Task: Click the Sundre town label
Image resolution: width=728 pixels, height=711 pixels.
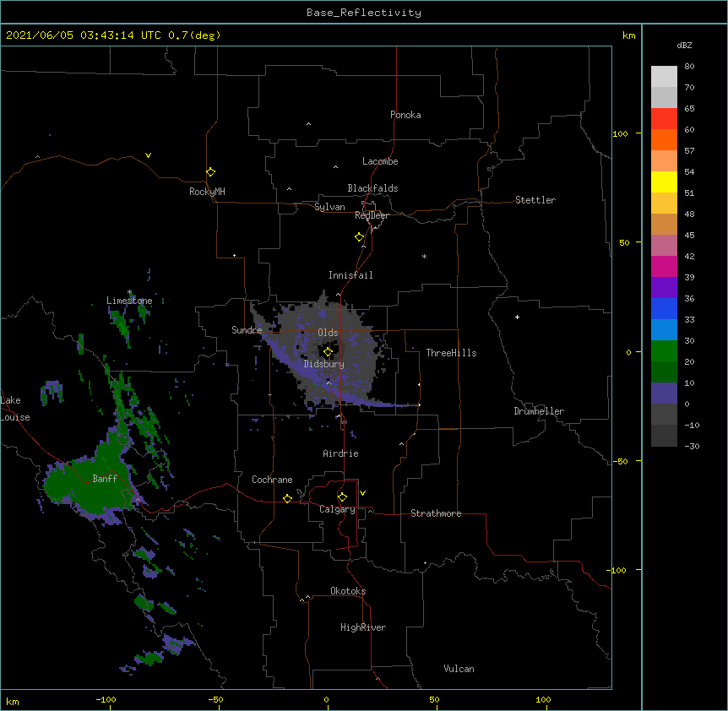Action: pyautogui.click(x=247, y=330)
